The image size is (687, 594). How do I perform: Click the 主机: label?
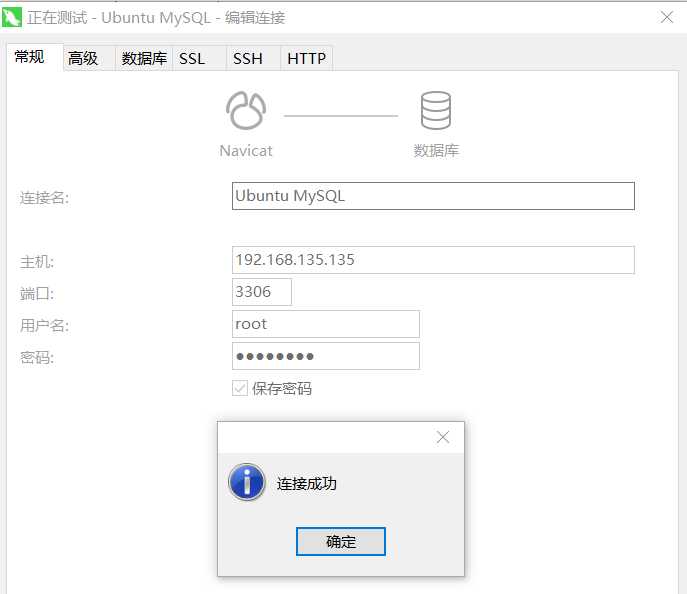[x=37, y=262]
